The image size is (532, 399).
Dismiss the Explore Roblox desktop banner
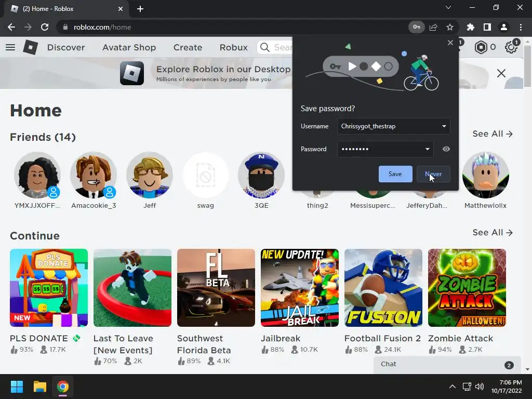[501, 73]
